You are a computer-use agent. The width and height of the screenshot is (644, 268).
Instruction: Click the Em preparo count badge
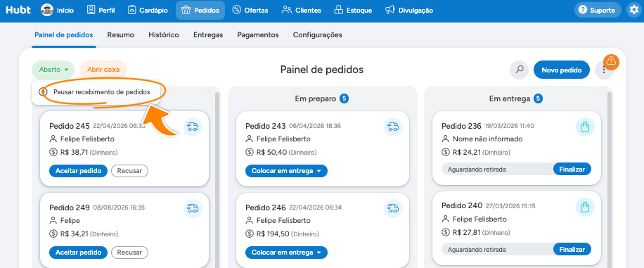coord(344,98)
